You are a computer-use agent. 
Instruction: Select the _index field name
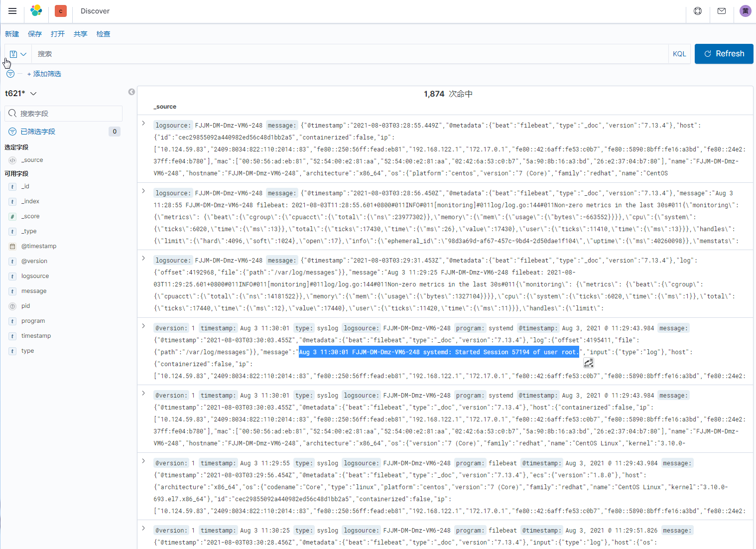pos(30,202)
